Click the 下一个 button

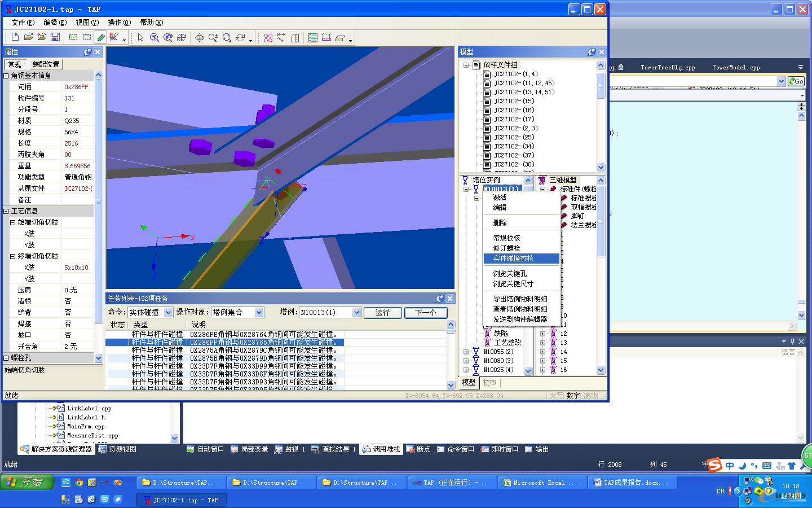coord(426,313)
